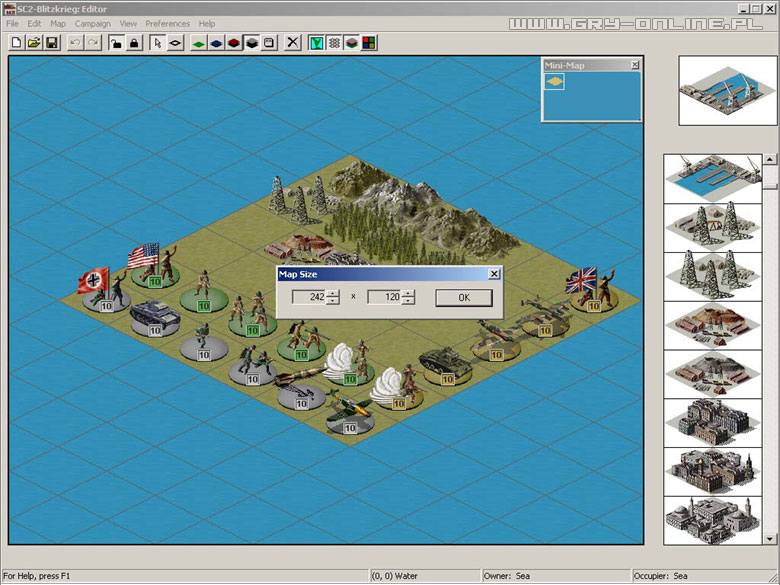Select the gray mine with red barracks thumbnail
Image resolution: width=780 pixels, height=585 pixels.
pyautogui.click(x=713, y=373)
